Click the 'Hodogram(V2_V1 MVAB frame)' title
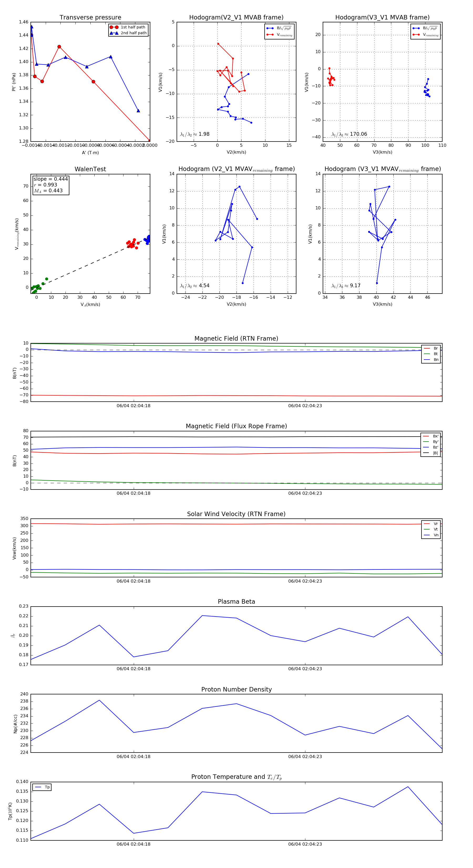473x868 pixels. click(x=236, y=18)
